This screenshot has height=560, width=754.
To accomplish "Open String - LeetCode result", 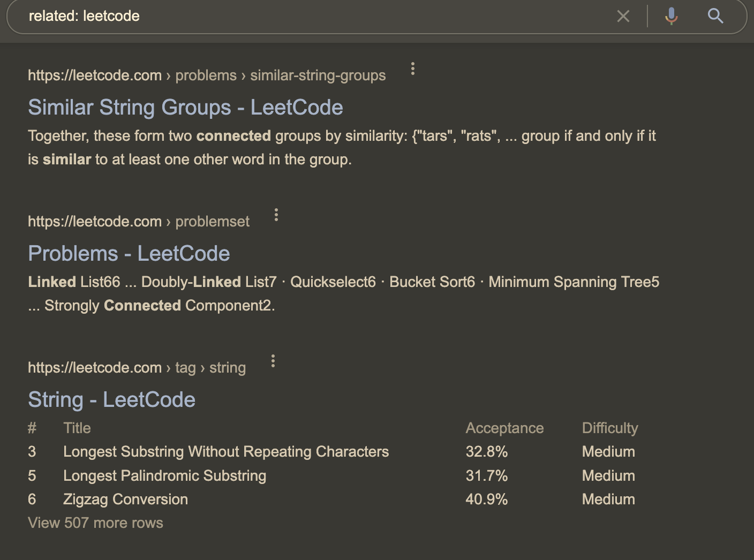I will pyautogui.click(x=111, y=399).
